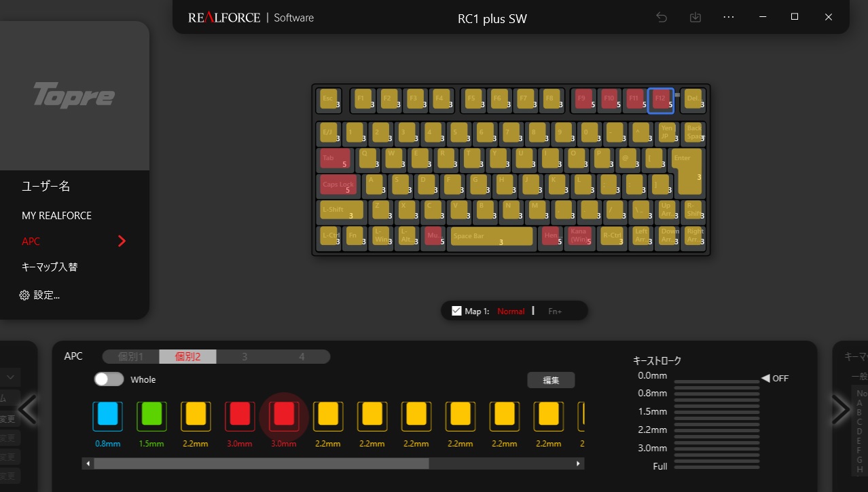Select the E/J key
Image resolution: width=868 pixels, height=492 pixels.
329,133
